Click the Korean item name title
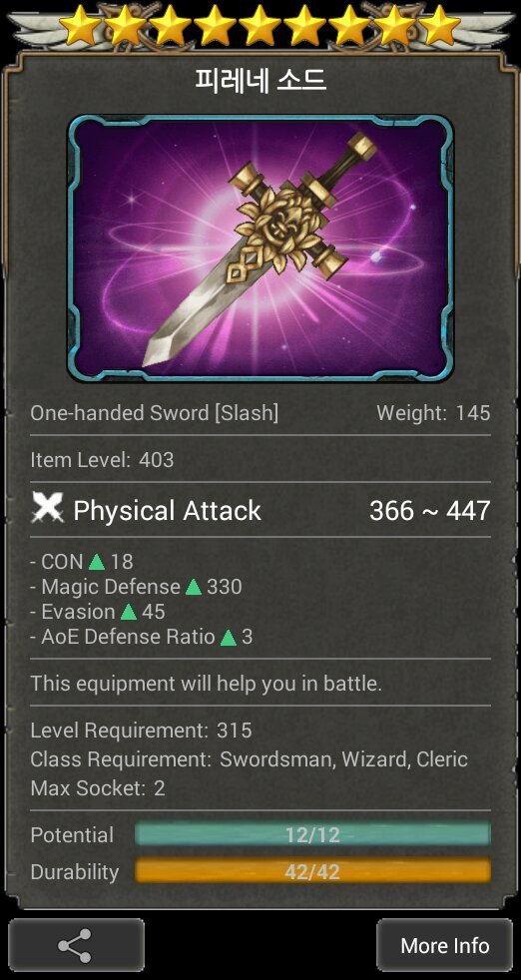 coord(260,80)
